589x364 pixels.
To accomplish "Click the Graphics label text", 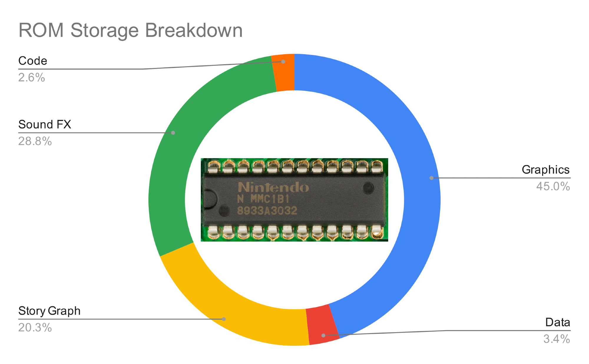I will [x=545, y=170].
